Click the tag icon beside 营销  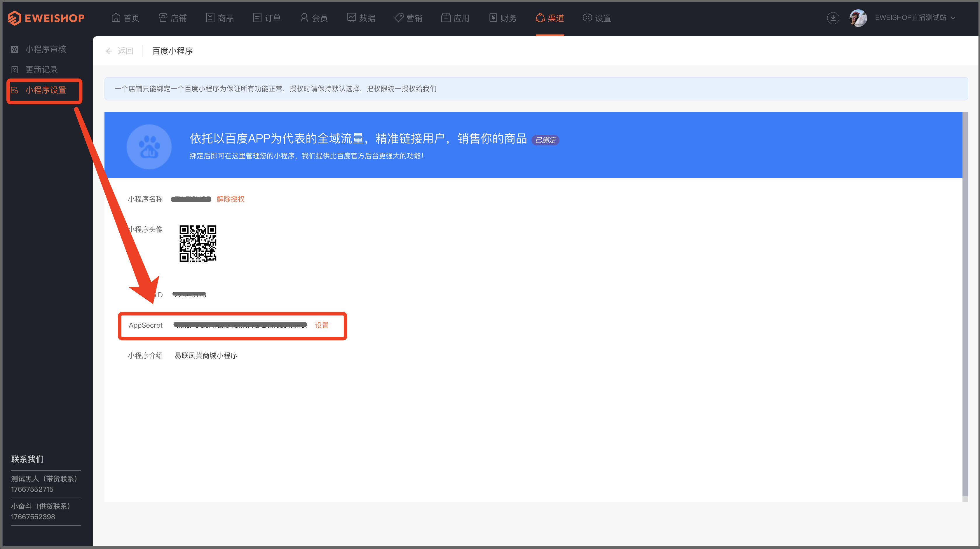(x=399, y=18)
